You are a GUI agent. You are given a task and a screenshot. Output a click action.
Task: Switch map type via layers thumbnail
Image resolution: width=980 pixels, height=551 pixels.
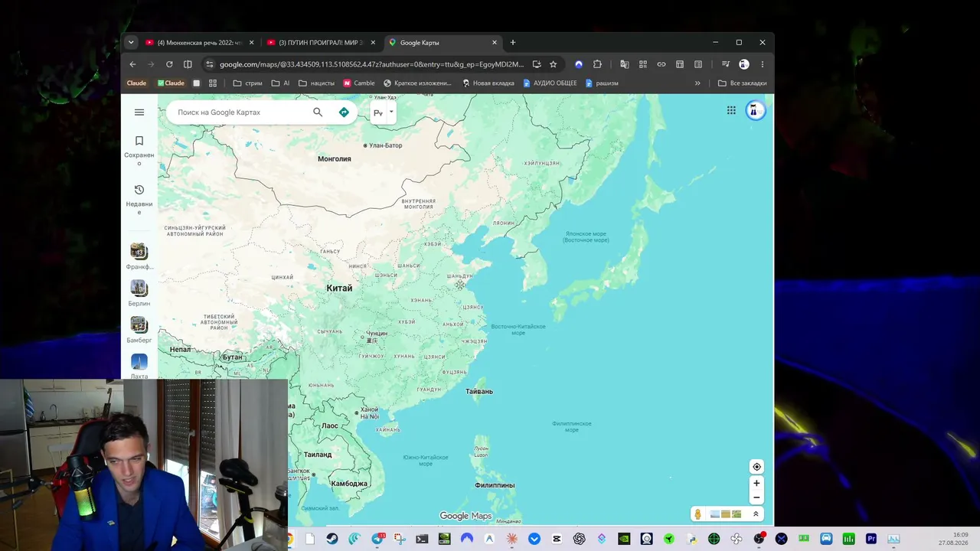click(725, 514)
